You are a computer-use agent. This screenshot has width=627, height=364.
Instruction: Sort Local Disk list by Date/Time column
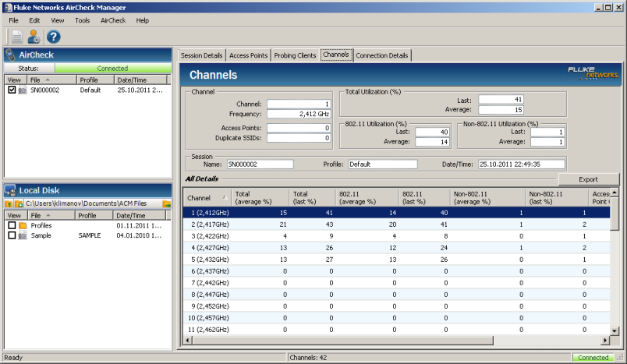click(140, 215)
